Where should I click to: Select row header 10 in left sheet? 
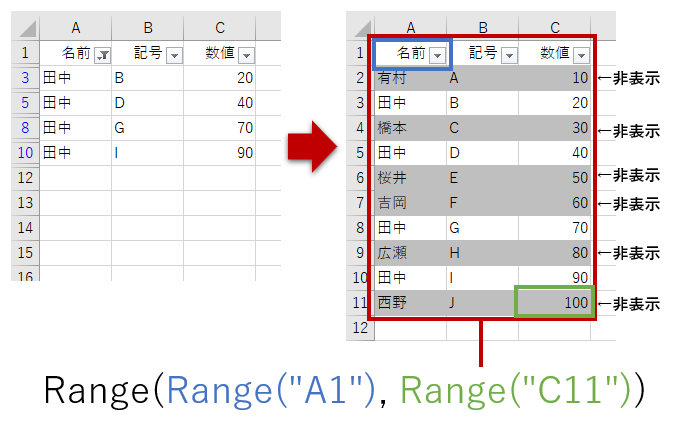[x=25, y=153]
